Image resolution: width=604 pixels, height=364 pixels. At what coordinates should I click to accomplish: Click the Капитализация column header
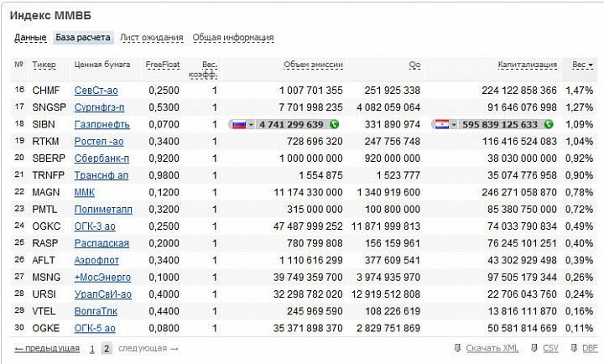[528, 65]
